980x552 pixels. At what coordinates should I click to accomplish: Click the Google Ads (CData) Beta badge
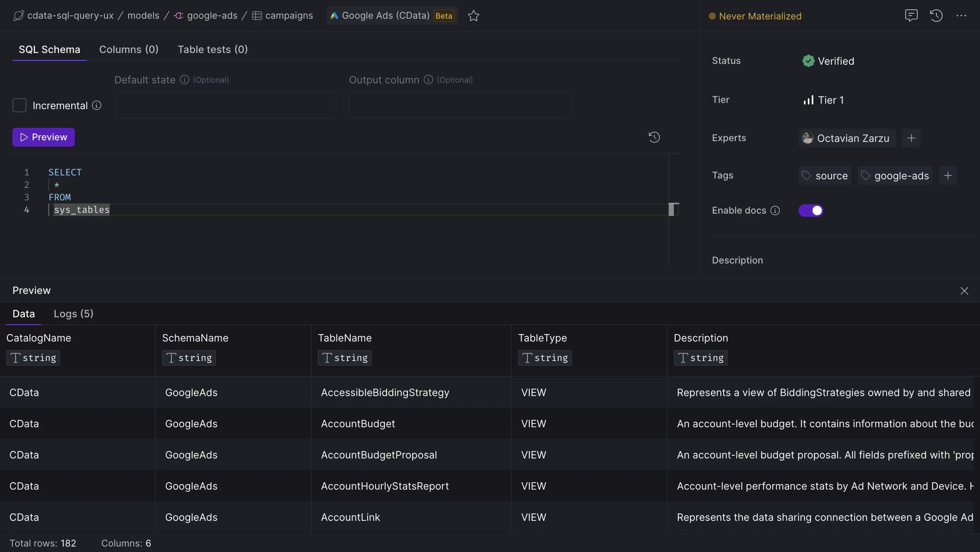(392, 16)
